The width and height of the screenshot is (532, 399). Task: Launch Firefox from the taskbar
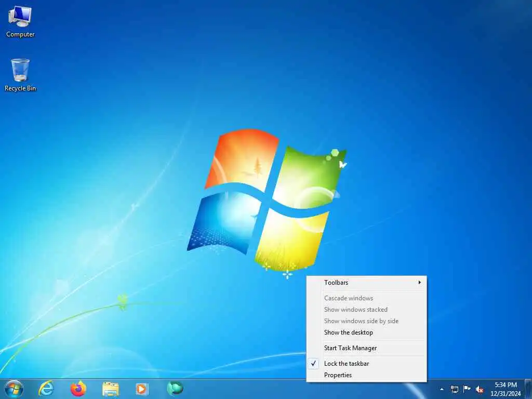(78, 389)
